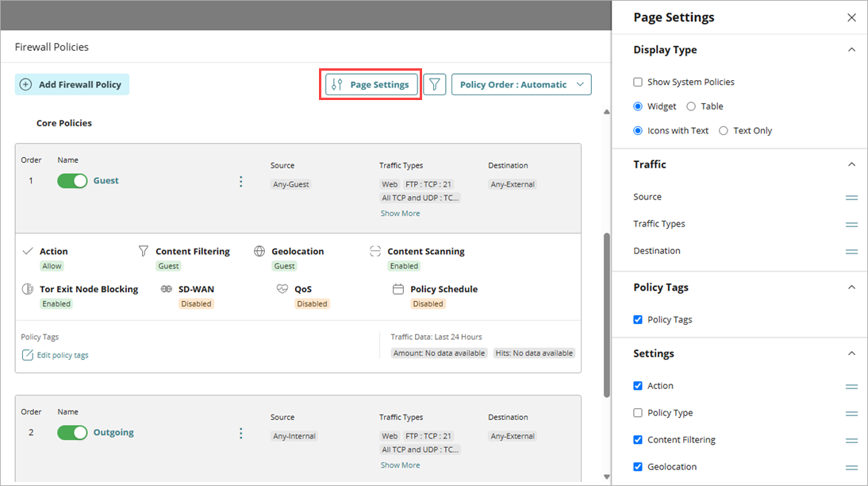This screenshot has width=868, height=486.
Task: Select the Table display radio button
Action: pos(691,106)
